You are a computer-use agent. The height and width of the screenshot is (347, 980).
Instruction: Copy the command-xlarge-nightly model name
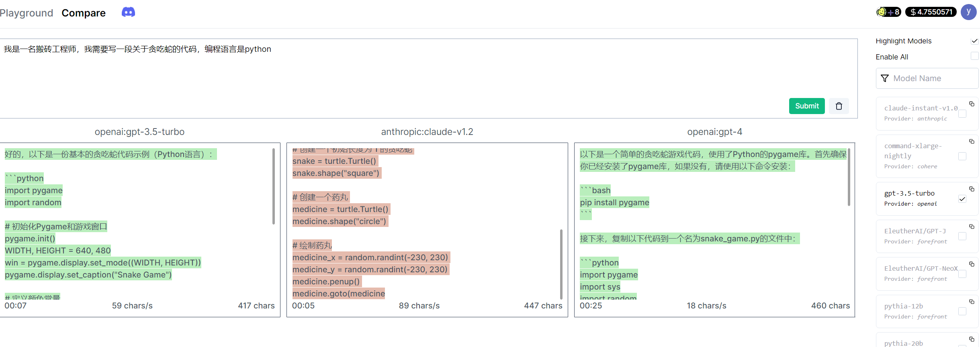click(x=972, y=142)
